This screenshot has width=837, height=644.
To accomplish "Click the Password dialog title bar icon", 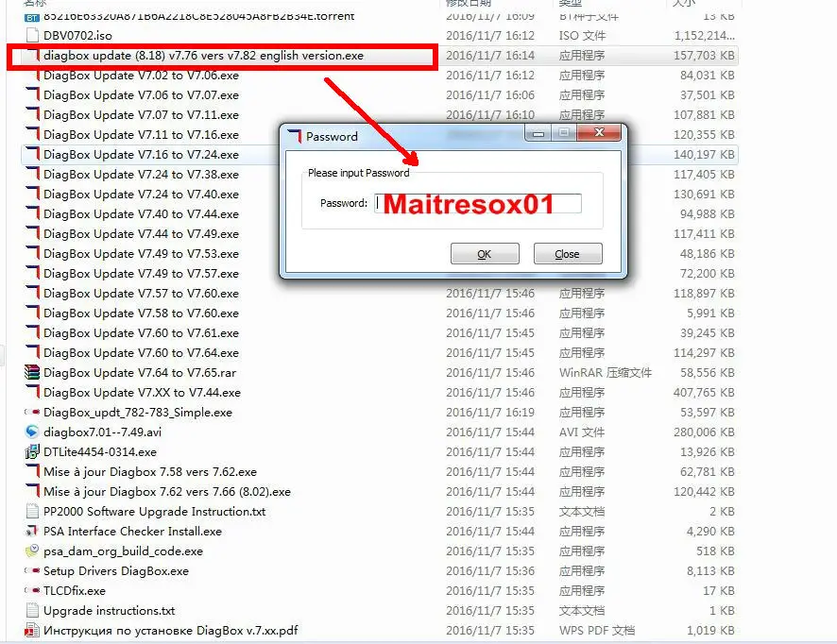I will (295, 136).
